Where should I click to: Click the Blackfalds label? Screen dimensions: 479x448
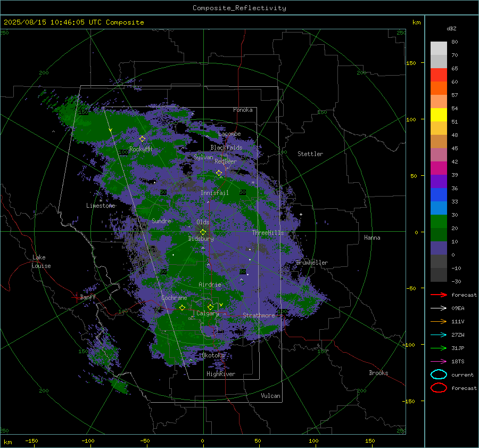[x=226, y=148]
